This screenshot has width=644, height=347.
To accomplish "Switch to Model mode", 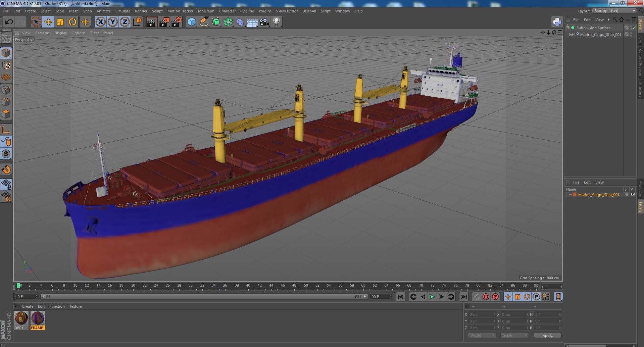I will [x=6, y=53].
